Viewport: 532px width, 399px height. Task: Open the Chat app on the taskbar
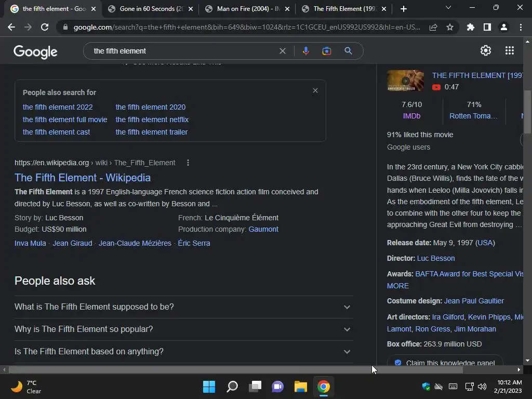277,387
